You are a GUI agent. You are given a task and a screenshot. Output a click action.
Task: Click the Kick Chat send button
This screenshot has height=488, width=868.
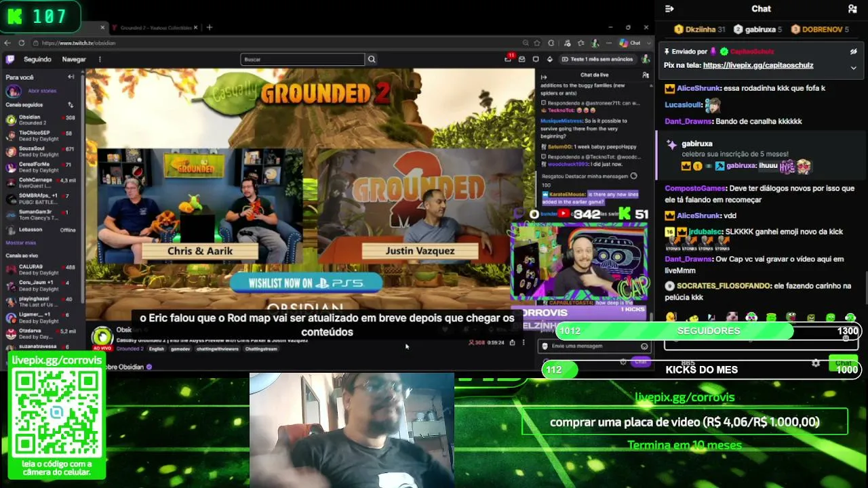843,363
